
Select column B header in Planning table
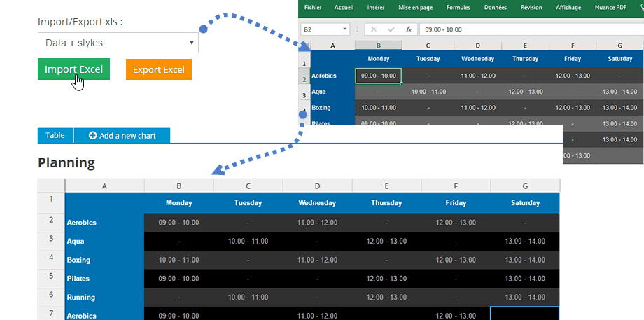click(178, 186)
